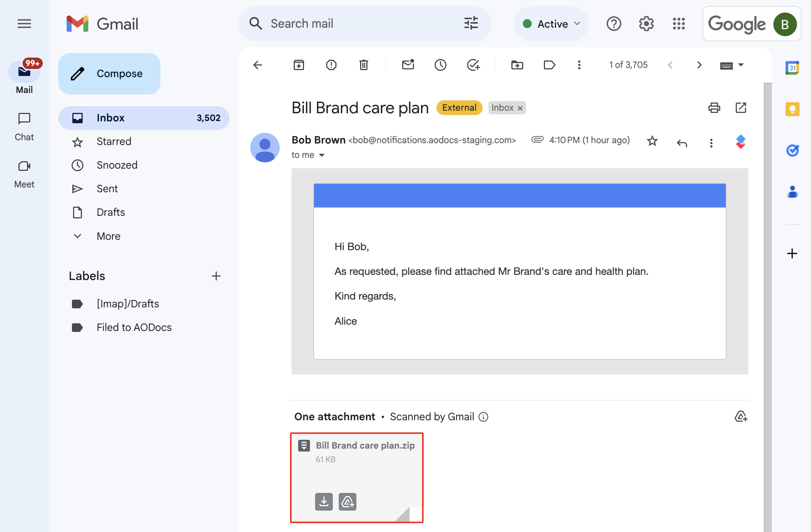This screenshot has height=532, width=811.
Task: Click the Compose button
Action: (x=109, y=74)
